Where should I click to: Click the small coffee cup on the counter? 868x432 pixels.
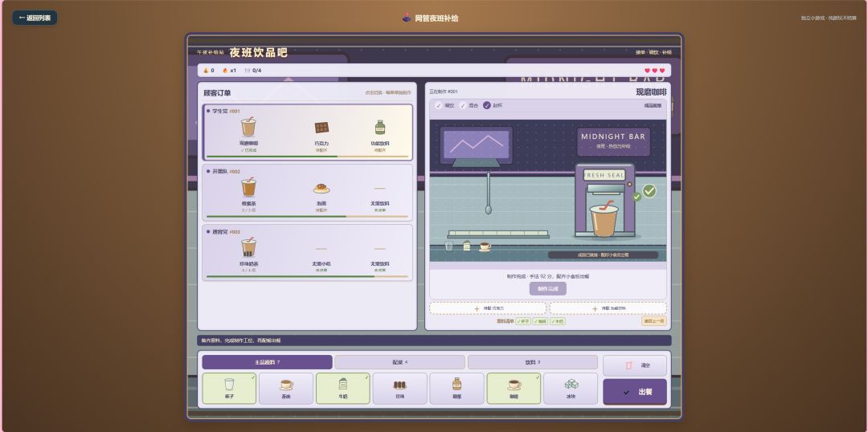pos(485,247)
